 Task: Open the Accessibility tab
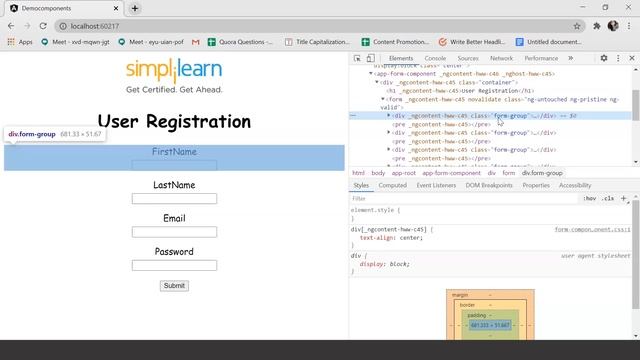pos(575,185)
